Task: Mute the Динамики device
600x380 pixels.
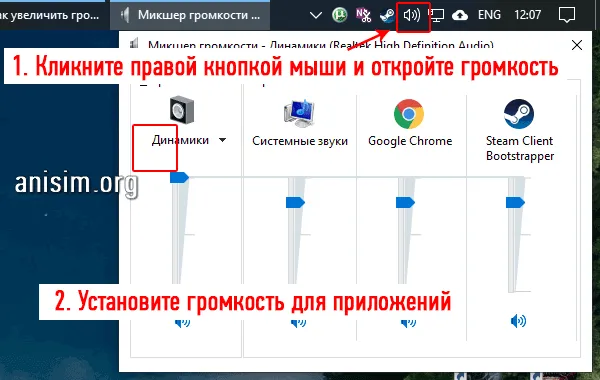Action: (183, 323)
